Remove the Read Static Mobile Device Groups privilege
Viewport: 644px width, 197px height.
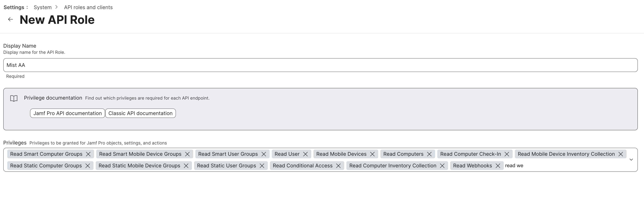pyautogui.click(x=186, y=166)
